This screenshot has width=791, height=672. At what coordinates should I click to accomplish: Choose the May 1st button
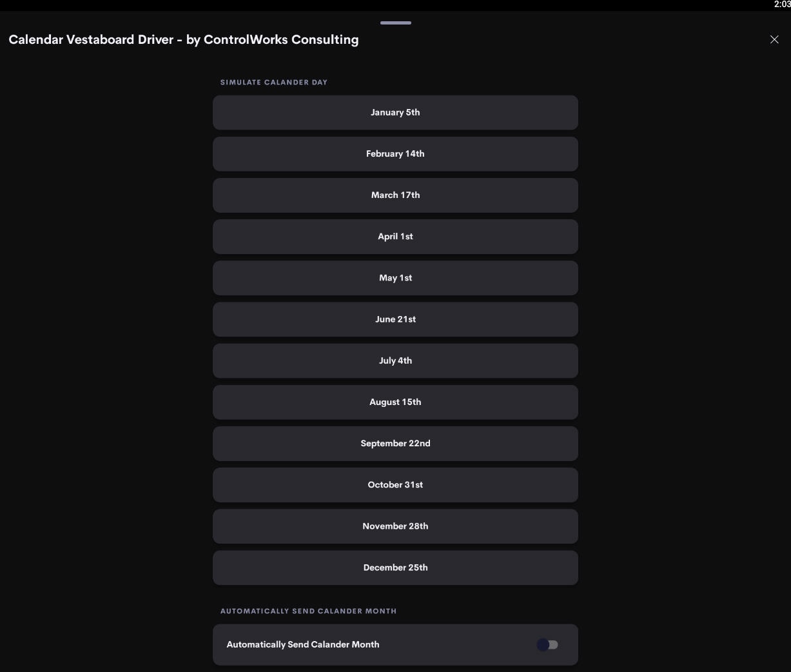(395, 278)
